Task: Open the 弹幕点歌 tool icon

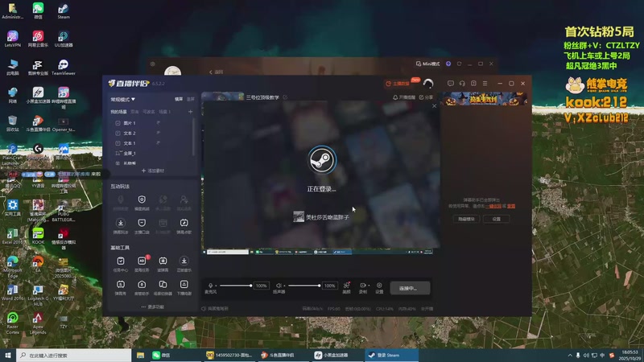Action: point(184,223)
